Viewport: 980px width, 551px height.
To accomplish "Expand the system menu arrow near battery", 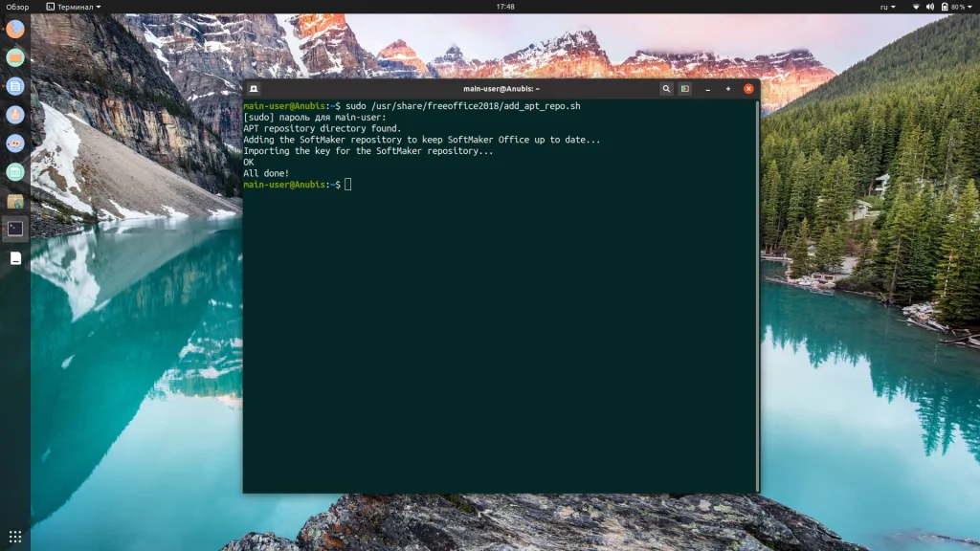I will tap(970, 7).
